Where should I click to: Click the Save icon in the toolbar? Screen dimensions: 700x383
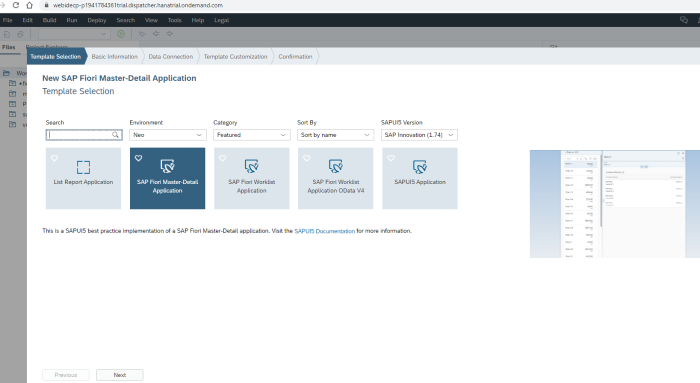[x=7, y=34]
